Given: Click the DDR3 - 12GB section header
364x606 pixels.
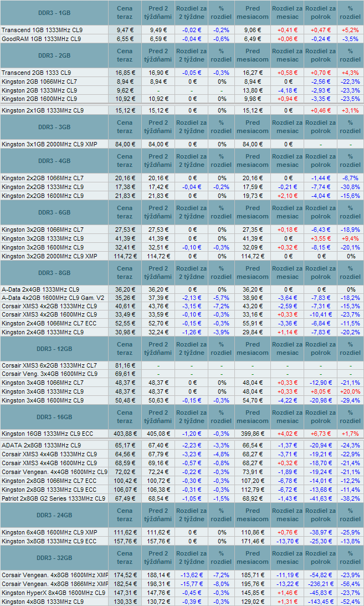Looking at the screenshot, I should point(54,349).
